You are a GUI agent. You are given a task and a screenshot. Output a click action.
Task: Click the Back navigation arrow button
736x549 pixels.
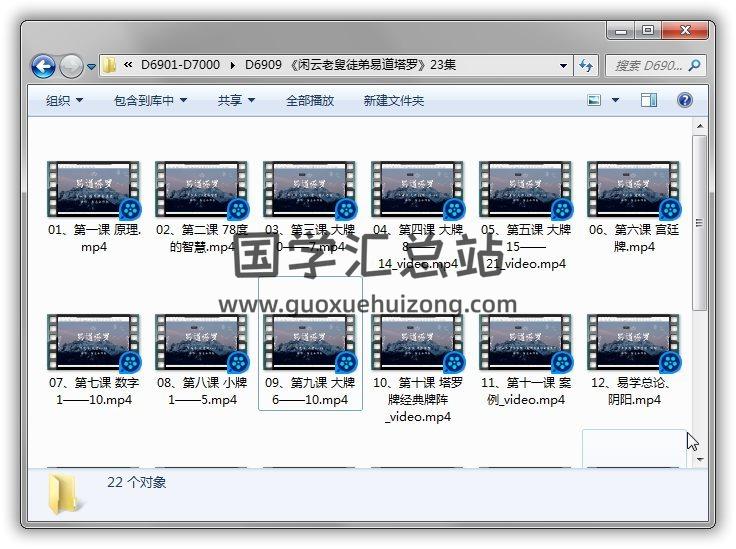[x=43, y=67]
